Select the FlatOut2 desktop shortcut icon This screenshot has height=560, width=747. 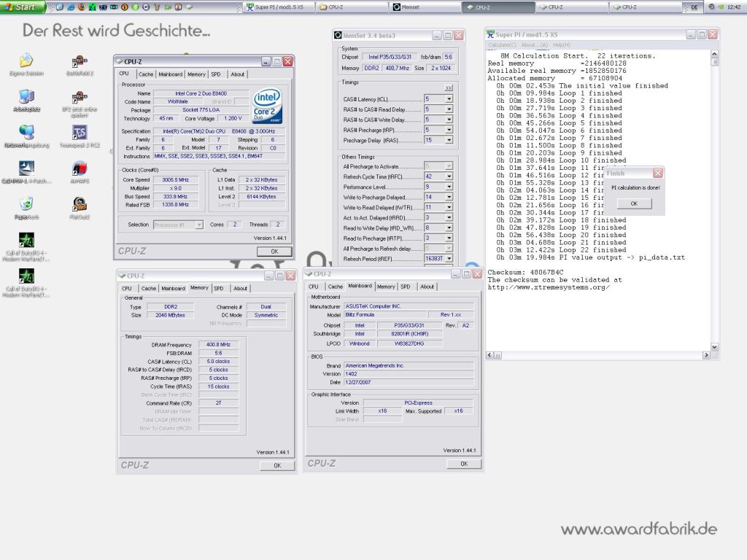click(80, 204)
